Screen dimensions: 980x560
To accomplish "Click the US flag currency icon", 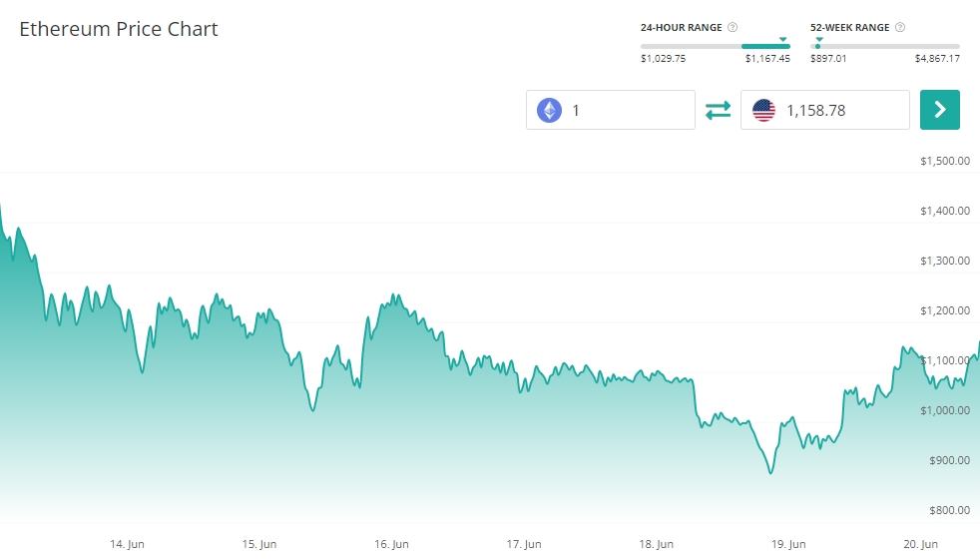I will click(763, 110).
